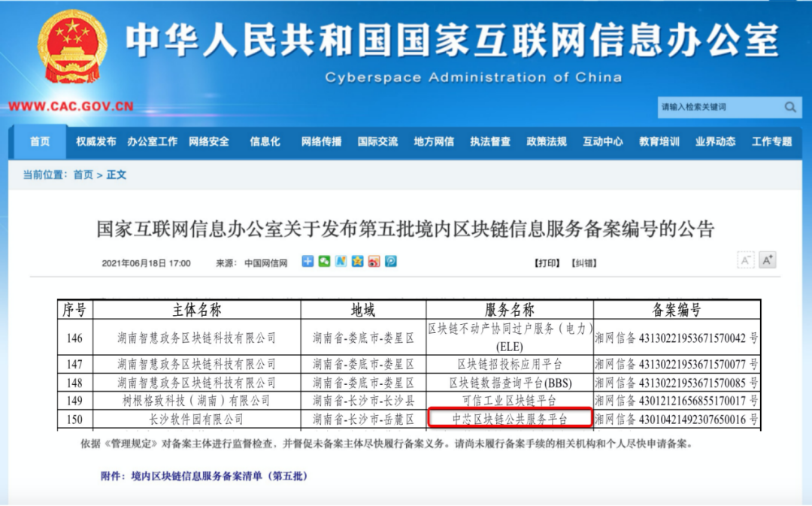Click 树根格致科技(湖南)有限公司 cell
Image resolution: width=812 pixels, height=506 pixels.
[x=197, y=400]
